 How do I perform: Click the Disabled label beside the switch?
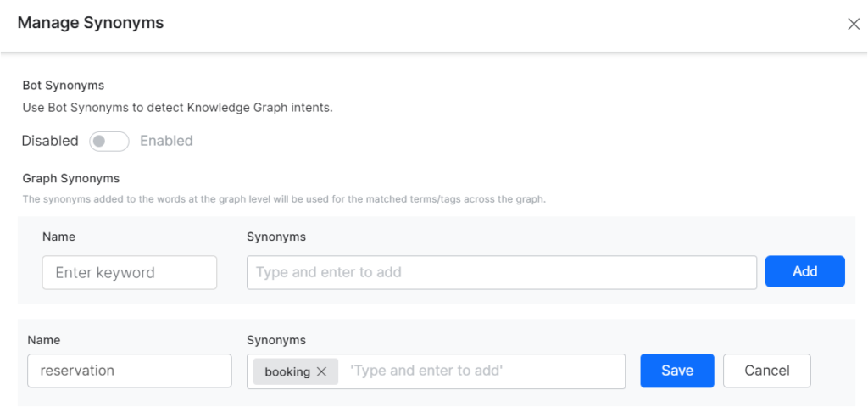click(x=50, y=141)
